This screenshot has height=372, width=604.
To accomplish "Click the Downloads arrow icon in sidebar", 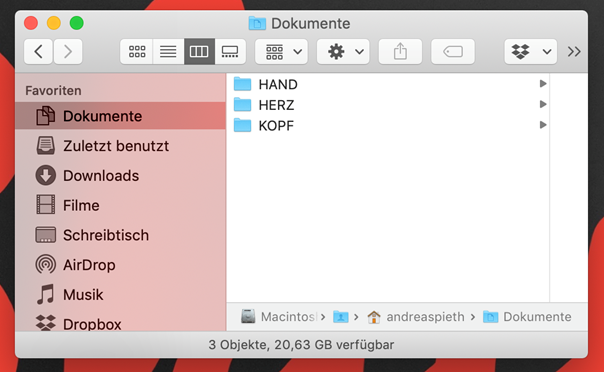I will coord(45,175).
